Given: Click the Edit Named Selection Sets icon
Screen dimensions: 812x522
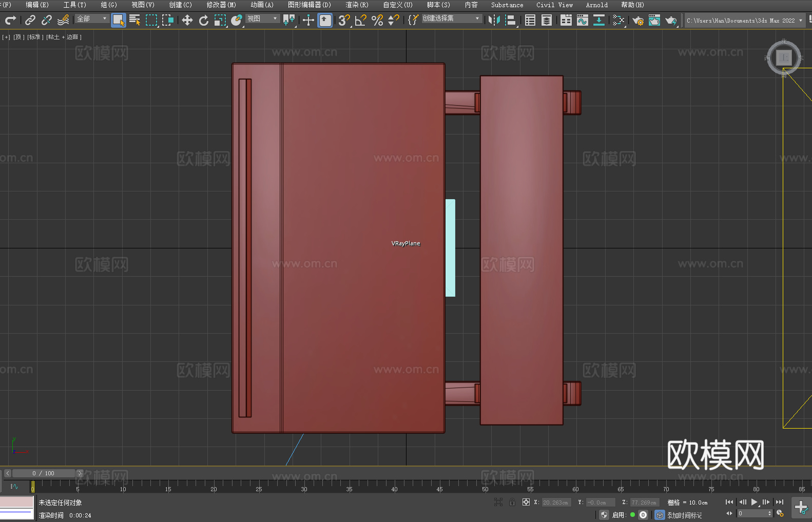Looking at the screenshot, I should click(x=413, y=20).
